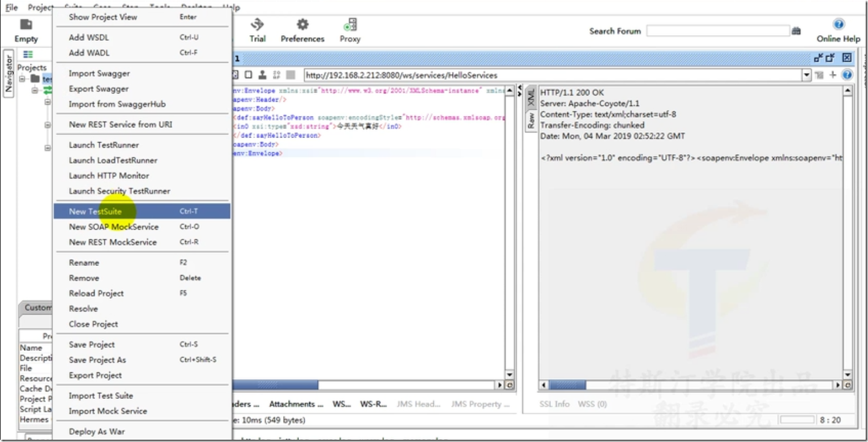Click the endpoint URL field

(x=553, y=75)
